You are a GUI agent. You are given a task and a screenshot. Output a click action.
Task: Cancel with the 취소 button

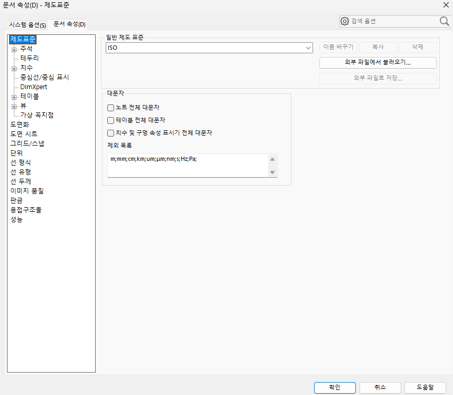coord(380,387)
